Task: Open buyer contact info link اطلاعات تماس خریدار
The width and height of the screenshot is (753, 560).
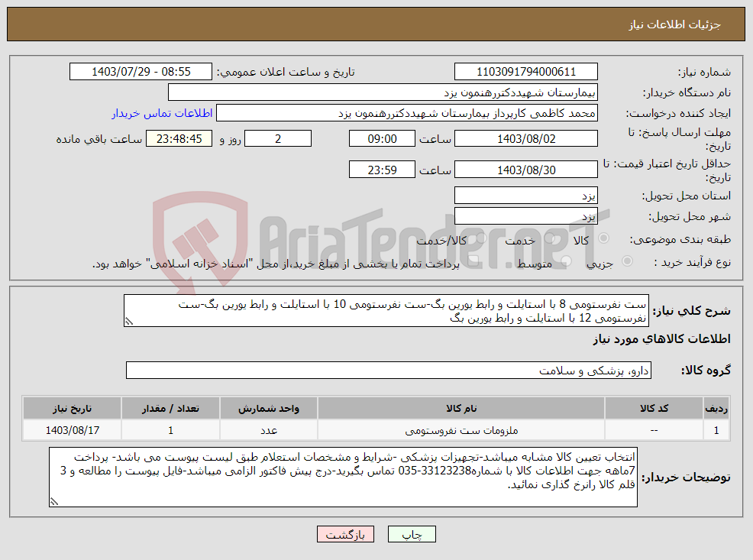Action: (x=163, y=113)
